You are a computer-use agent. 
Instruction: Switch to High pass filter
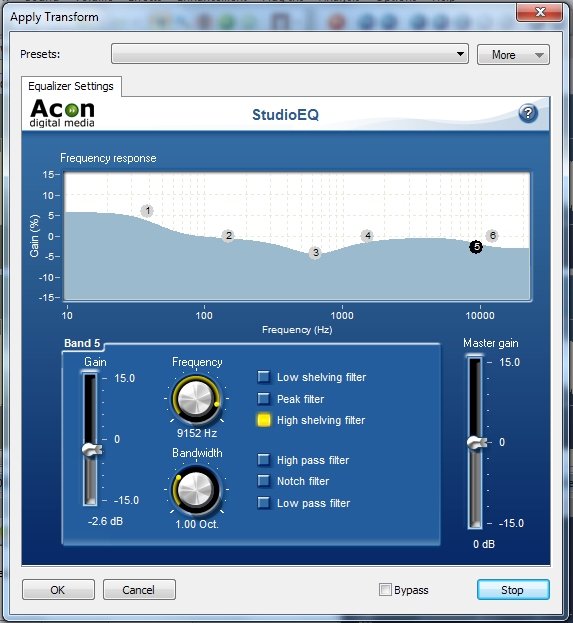tap(264, 460)
